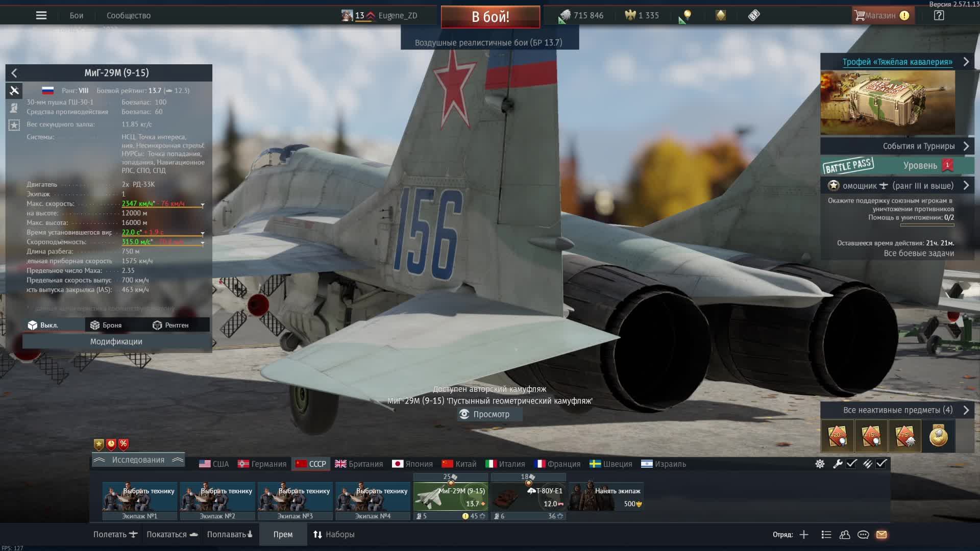
Task: Open the Модификации panel
Action: [x=116, y=341]
